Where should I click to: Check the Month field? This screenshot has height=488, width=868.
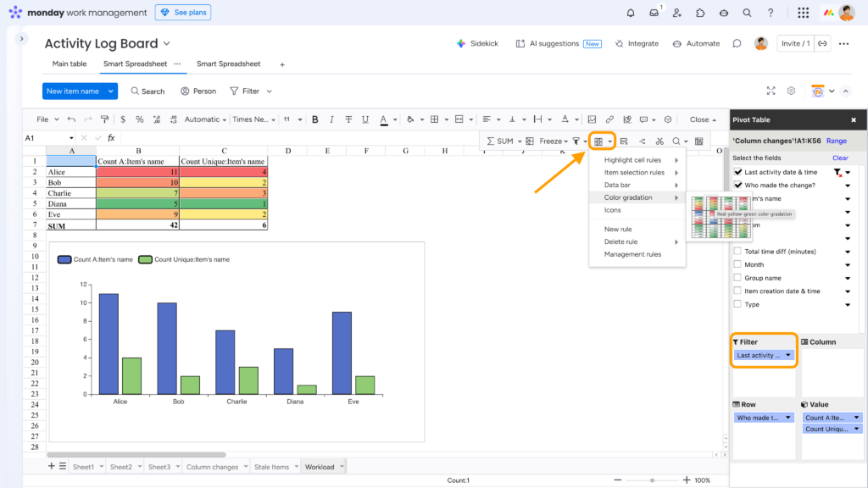(737, 264)
